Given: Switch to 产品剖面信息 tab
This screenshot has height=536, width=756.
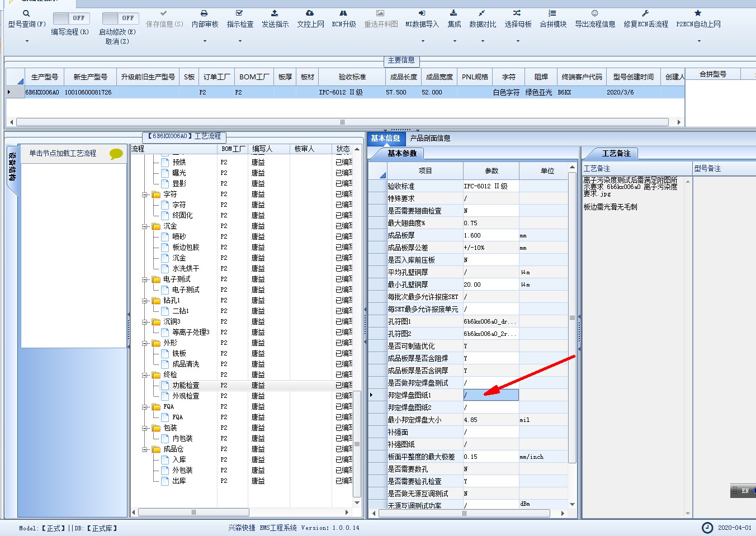Looking at the screenshot, I should [430, 138].
